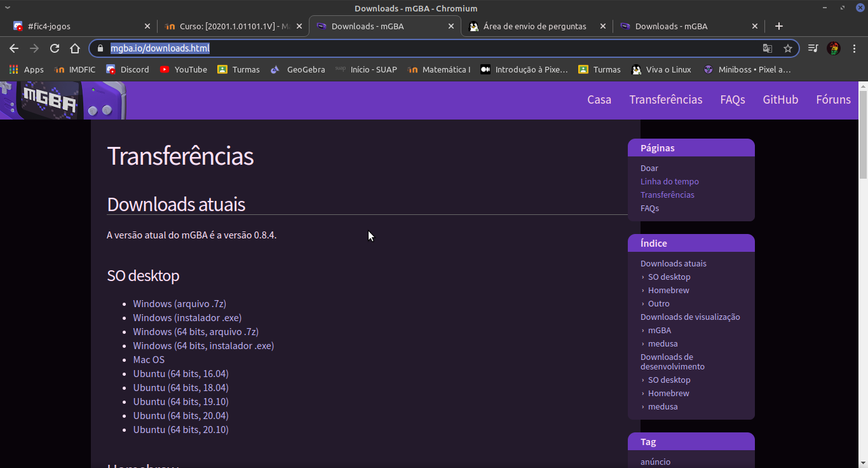The image size is (868, 468).
Task: Open the Discord bookmark
Action: (x=128, y=69)
